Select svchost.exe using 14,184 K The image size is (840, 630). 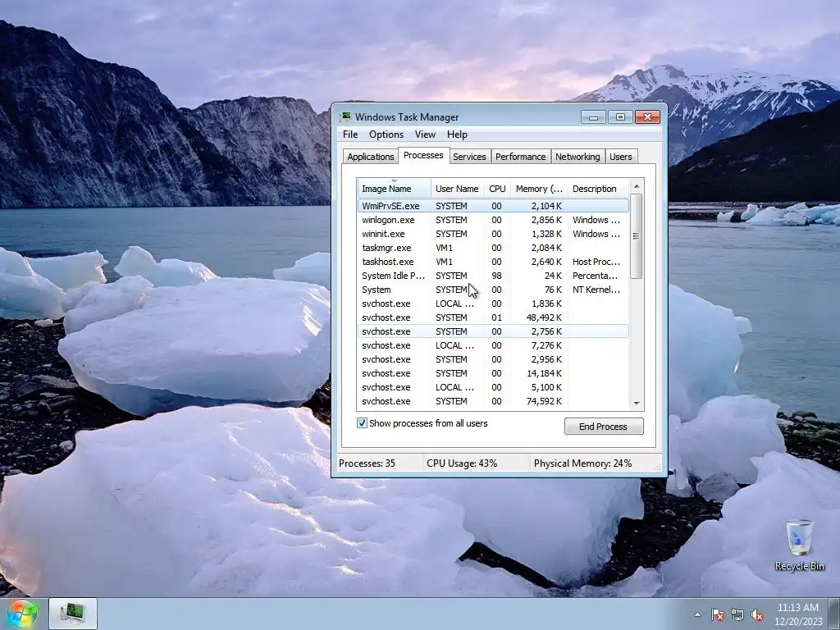click(493, 373)
